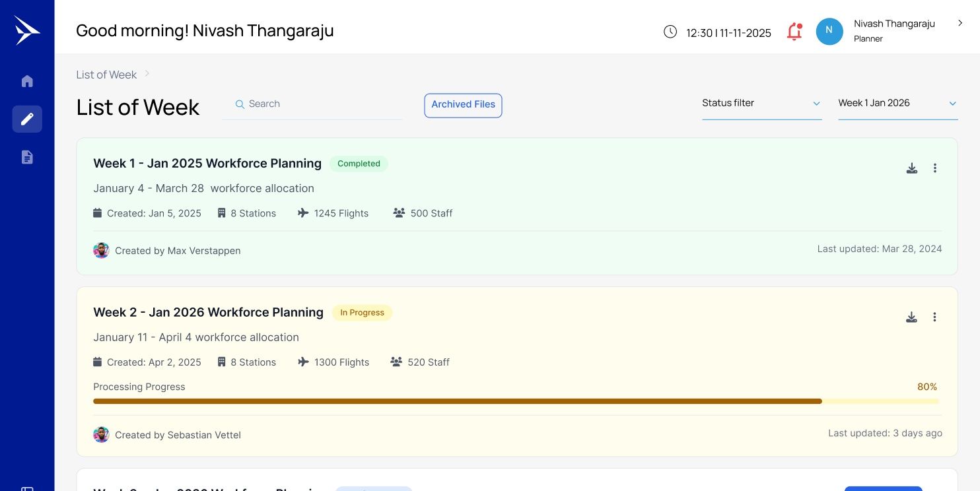Click the 80% Processing Progress bar
This screenshot has height=491, width=980.
[515, 401]
